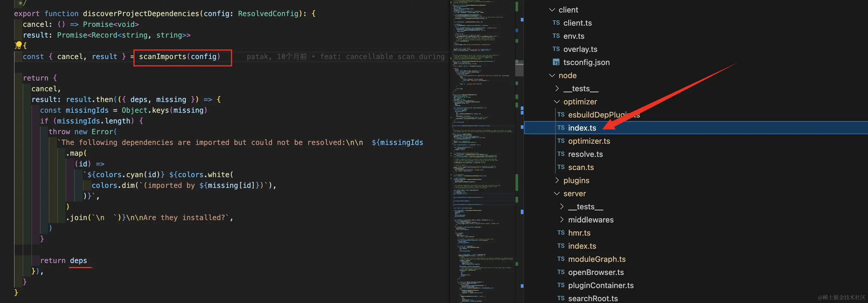This screenshot has height=303, width=868.
Task: Expand the plugins folder chevron
Action: (557, 180)
